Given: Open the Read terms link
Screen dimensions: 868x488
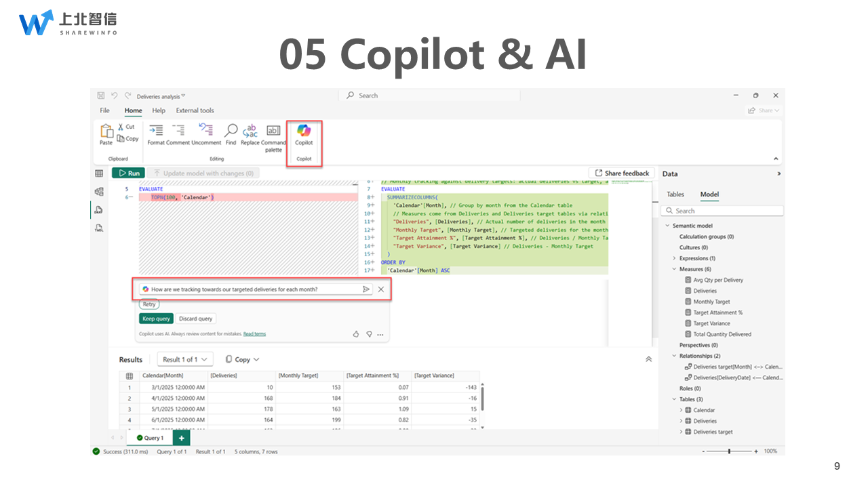Looking at the screenshot, I should click(254, 334).
